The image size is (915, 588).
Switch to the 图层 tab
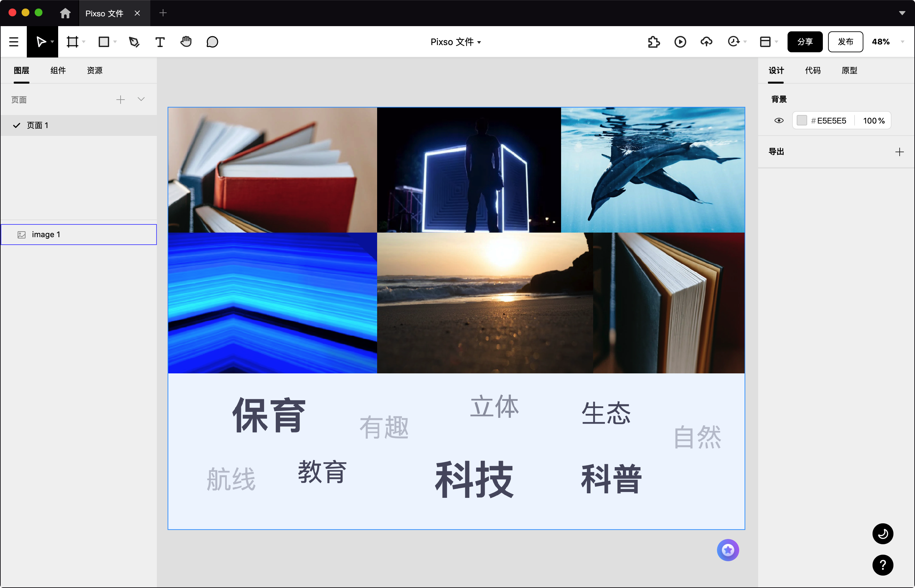21,70
